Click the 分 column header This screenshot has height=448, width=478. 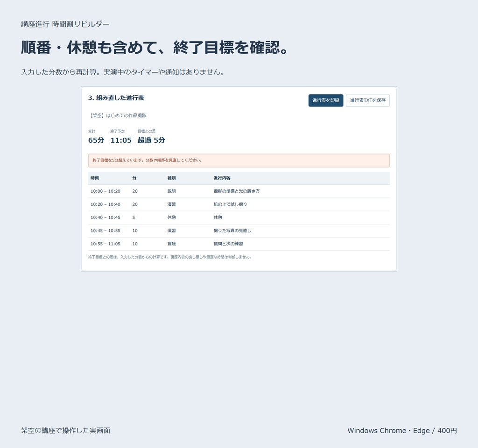coord(134,178)
